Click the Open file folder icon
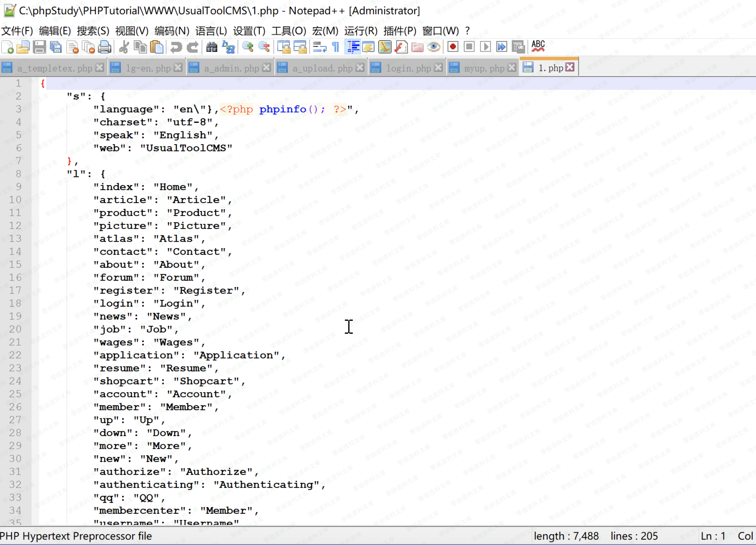 23,47
